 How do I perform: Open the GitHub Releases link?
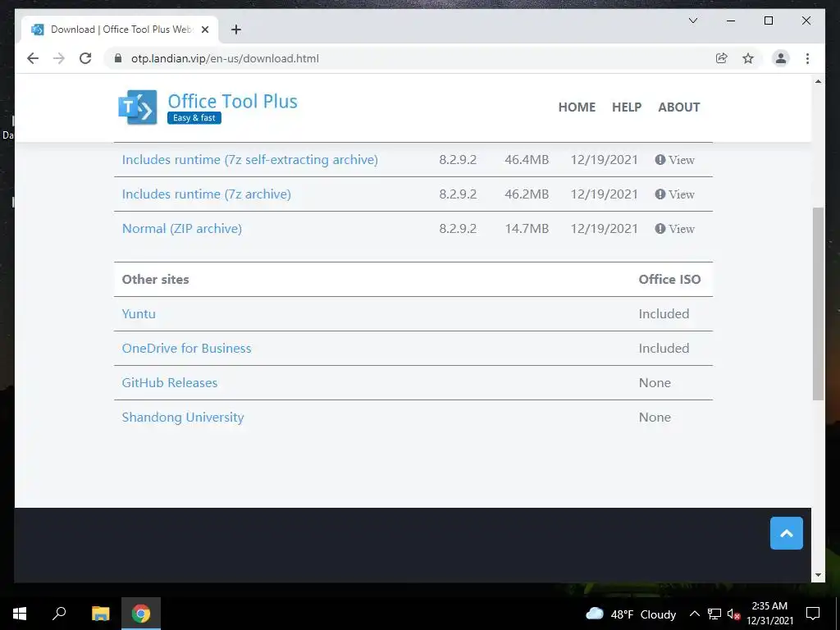click(169, 382)
